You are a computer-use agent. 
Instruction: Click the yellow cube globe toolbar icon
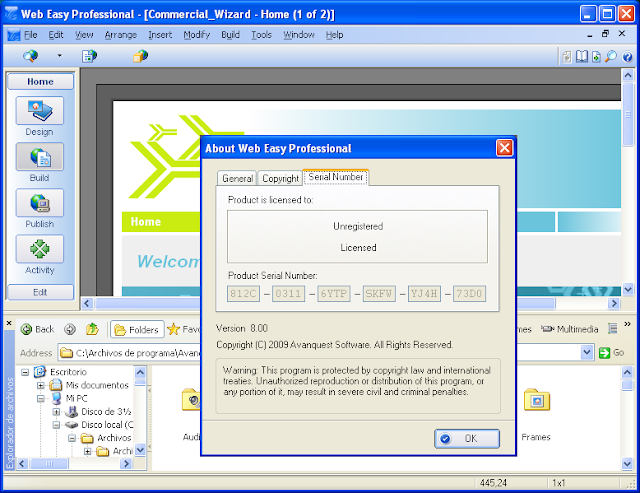click(x=140, y=56)
